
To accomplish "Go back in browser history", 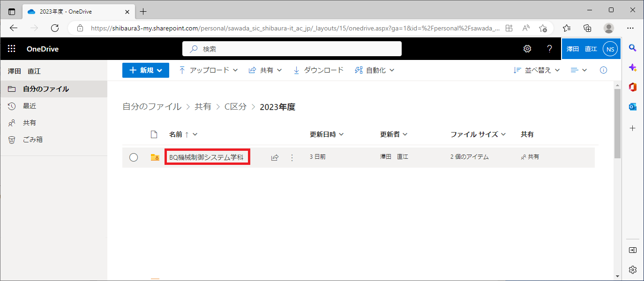I will [x=14, y=28].
